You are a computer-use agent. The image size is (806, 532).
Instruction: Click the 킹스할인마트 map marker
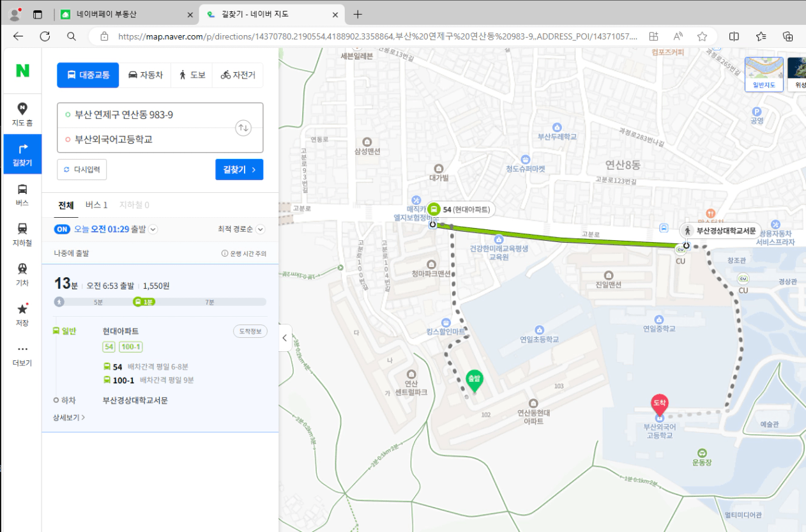pyautogui.click(x=446, y=323)
